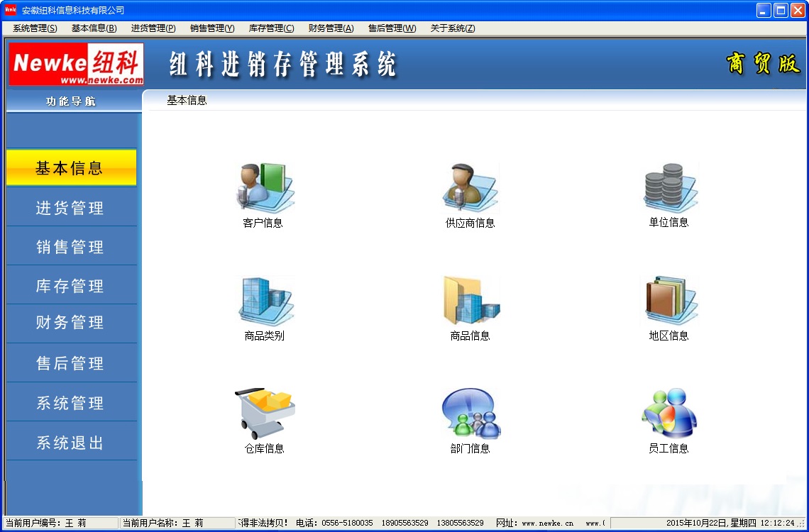Click the Newke 纽科 logo
809x532 pixels.
(x=76, y=65)
